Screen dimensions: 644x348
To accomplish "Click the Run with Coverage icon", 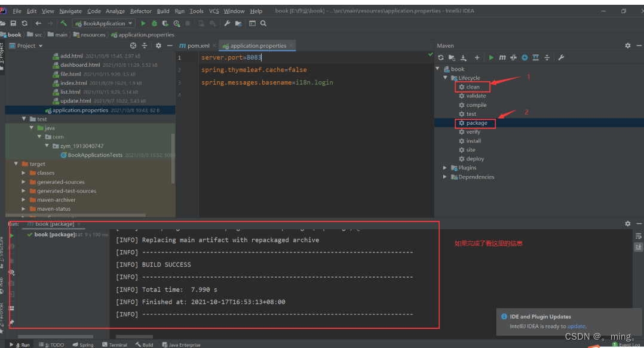I will click(x=165, y=23).
